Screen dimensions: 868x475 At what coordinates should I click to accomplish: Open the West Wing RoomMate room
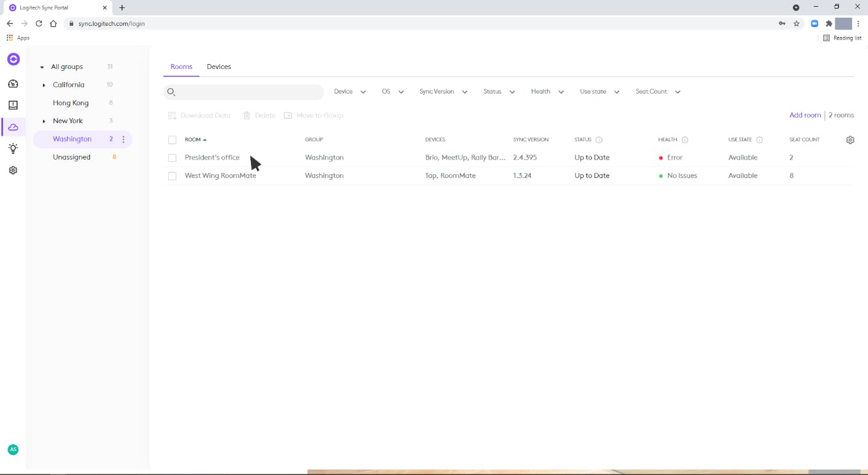point(220,176)
